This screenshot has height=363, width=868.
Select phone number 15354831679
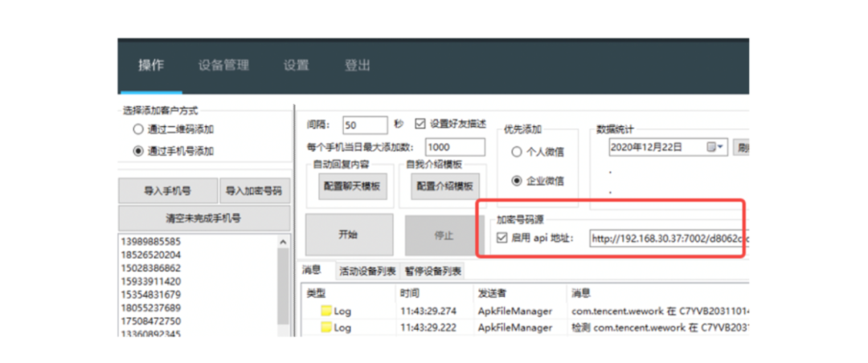point(150,295)
